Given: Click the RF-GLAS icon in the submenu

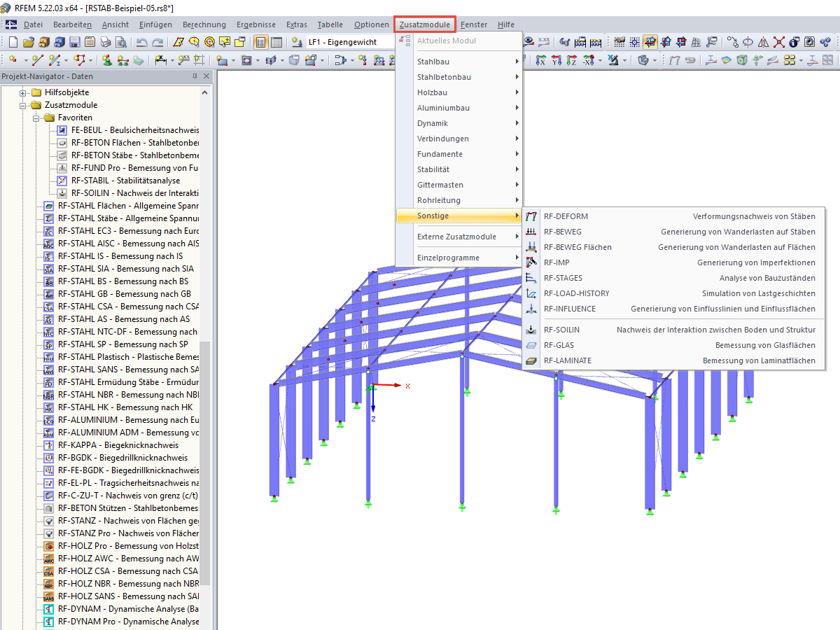Looking at the screenshot, I should [x=531, y=345].
